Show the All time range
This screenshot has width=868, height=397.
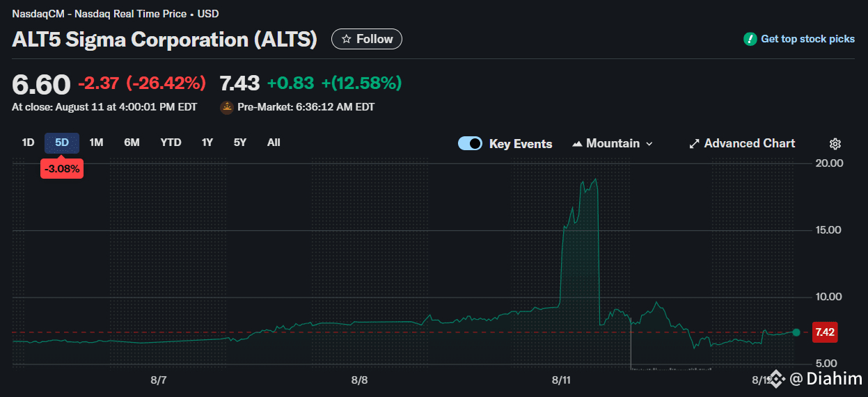click(x=274, y=143)
